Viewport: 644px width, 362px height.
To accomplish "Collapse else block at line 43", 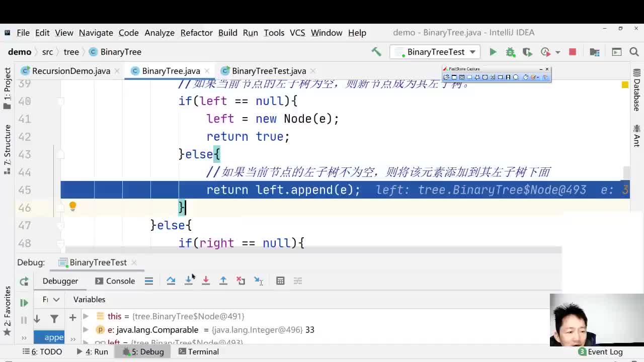I will pyautogui.click(x=60, y=154).
